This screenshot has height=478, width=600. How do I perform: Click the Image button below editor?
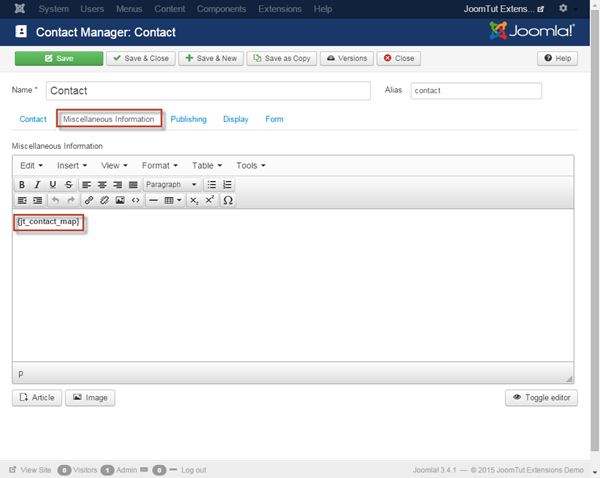pyautogui.click(x=90, y=398)
